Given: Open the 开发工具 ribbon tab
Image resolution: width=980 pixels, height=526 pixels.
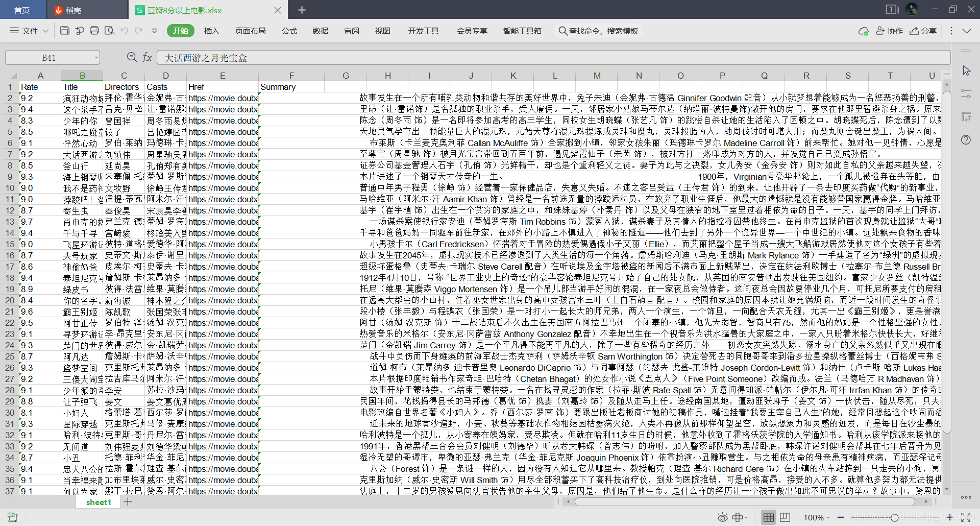Looking at the screenshot, I should pos(423,31).
